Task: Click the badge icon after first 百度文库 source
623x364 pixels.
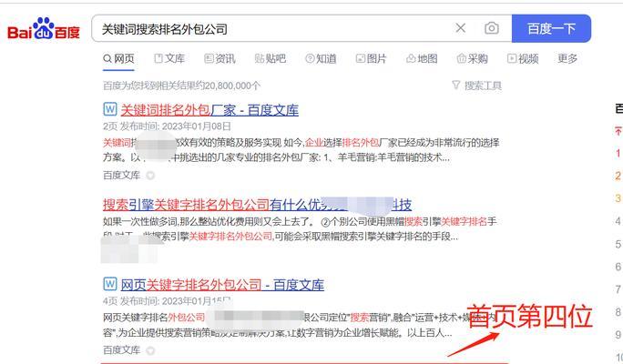Action: click(x=150, y=176)
